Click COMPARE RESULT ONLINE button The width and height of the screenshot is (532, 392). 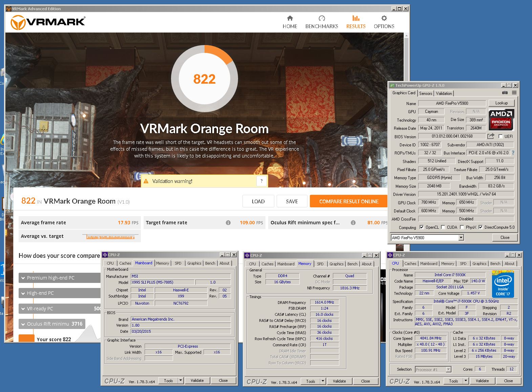(x=349, y=201)
